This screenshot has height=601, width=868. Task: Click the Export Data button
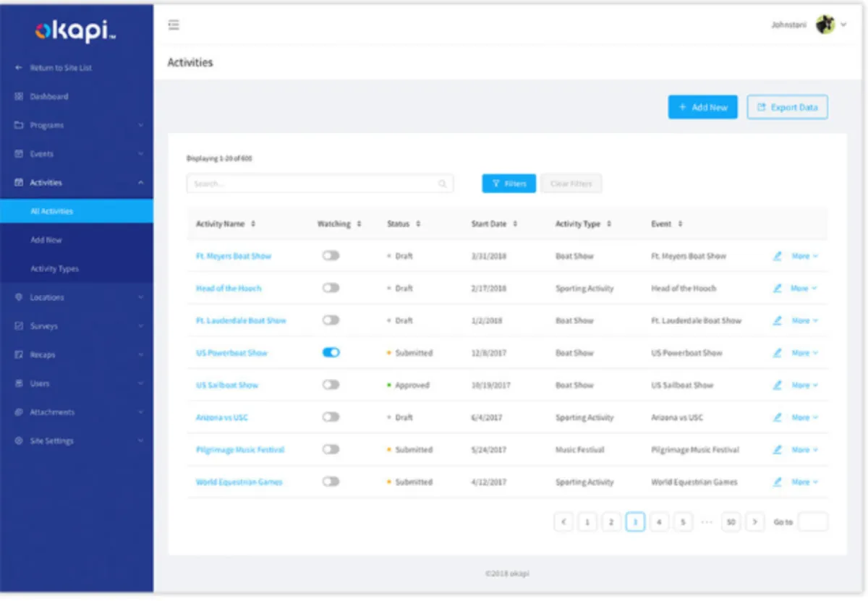[787, 107]
